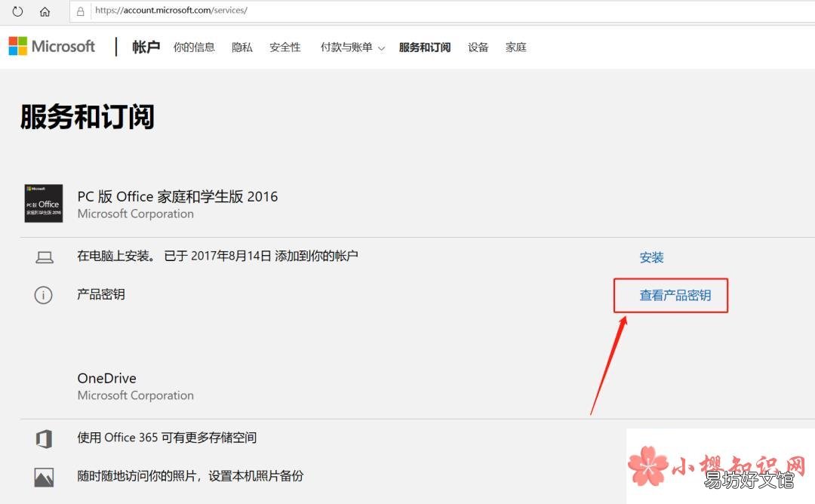Image resolution: width=815 pixels, height=504 pixels.
Task: Click the browser refresh icon
Action: (x=17, y=11)
